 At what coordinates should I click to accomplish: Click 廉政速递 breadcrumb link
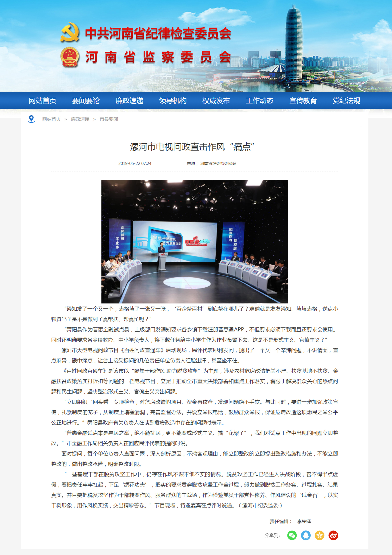(x=80, y=119)
